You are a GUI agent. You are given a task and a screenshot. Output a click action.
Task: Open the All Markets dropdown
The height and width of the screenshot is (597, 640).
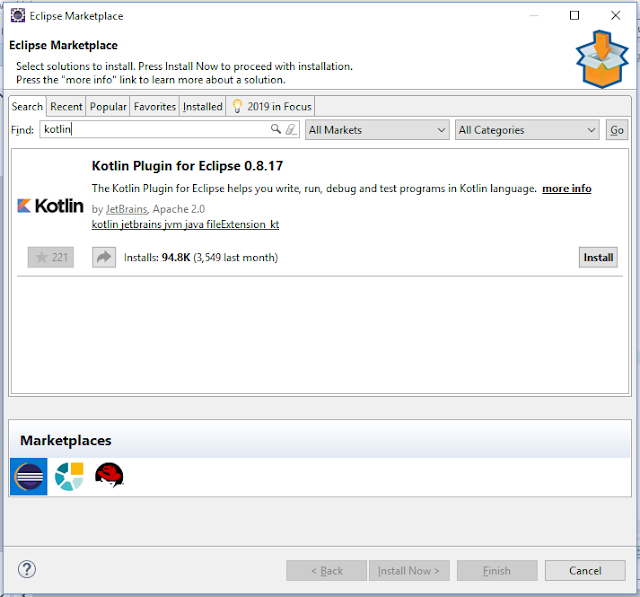(377, 130)
